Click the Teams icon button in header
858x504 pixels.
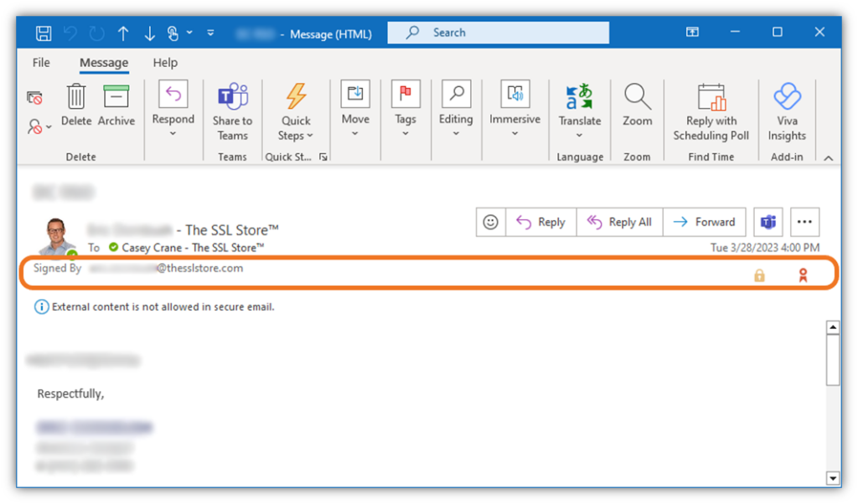(x=768, y=222)
